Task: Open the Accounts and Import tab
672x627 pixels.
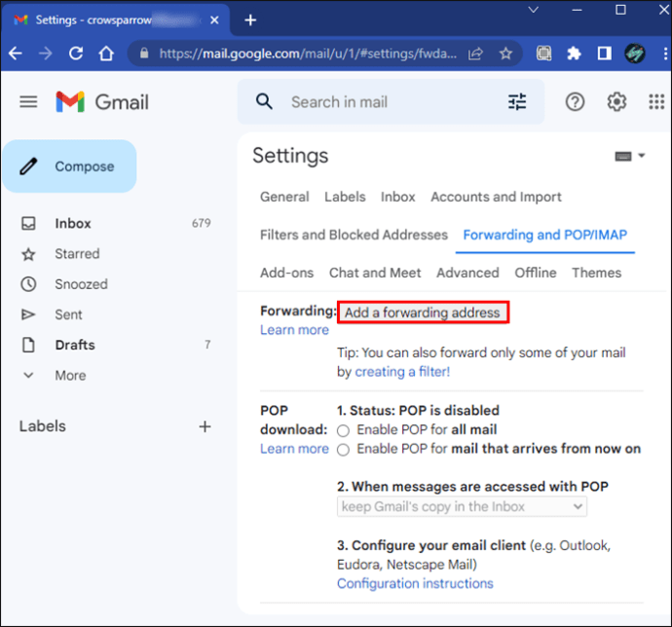Action: (x=496, y=197)
